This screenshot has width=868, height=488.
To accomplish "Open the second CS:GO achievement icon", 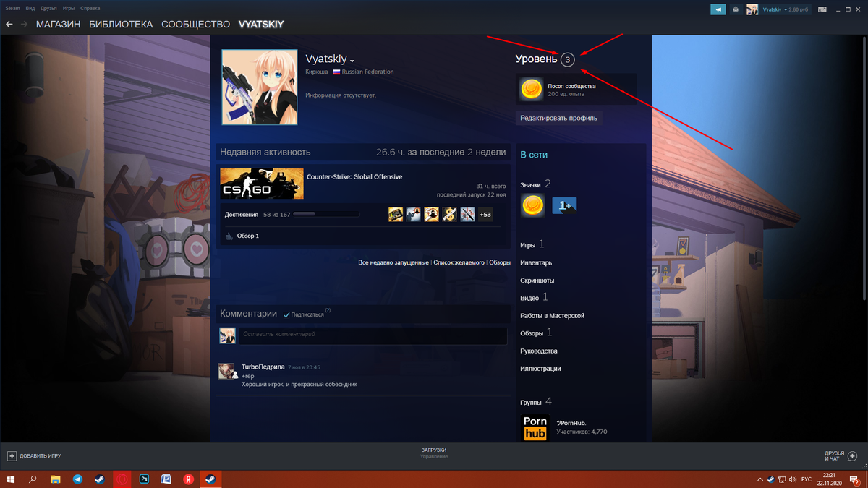I will point(414,214).
